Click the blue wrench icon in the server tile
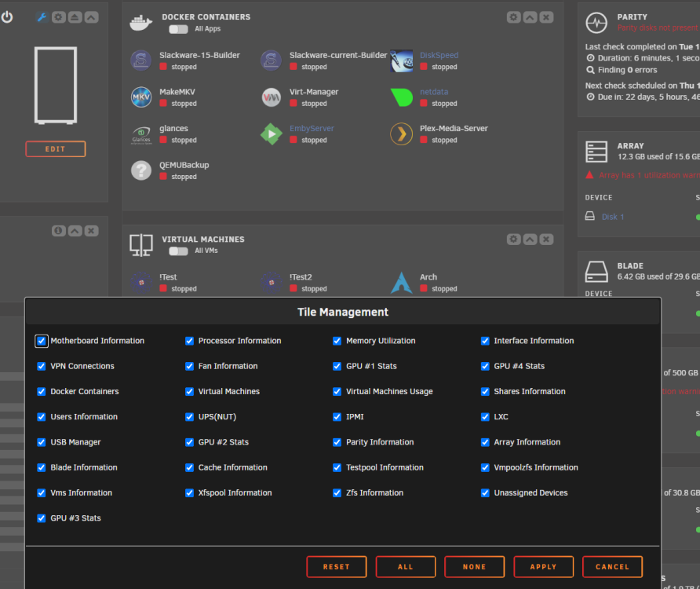 [42, 17]
